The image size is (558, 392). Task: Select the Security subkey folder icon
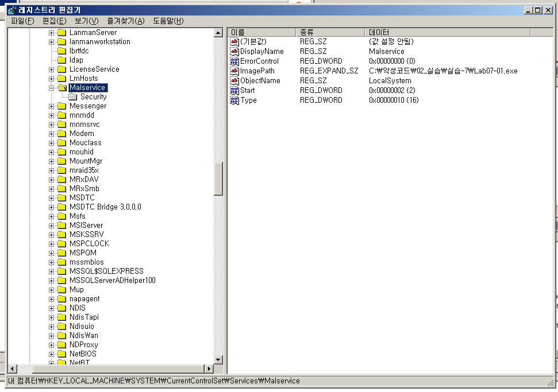pyautogui.click(x=72, y=96)
